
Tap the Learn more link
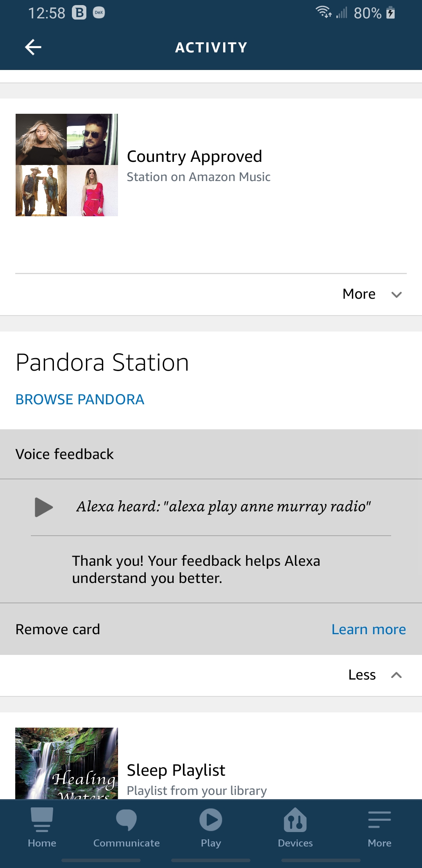coord(368,629)
